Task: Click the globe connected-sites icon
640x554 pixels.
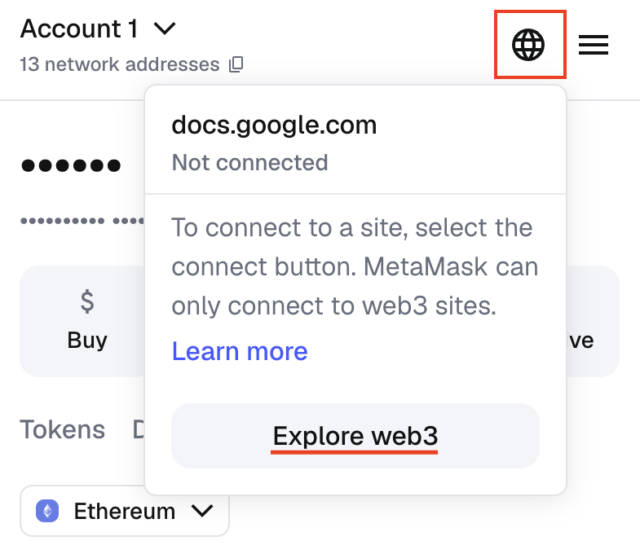Action: pyautogui.click(x=529, y=45)
